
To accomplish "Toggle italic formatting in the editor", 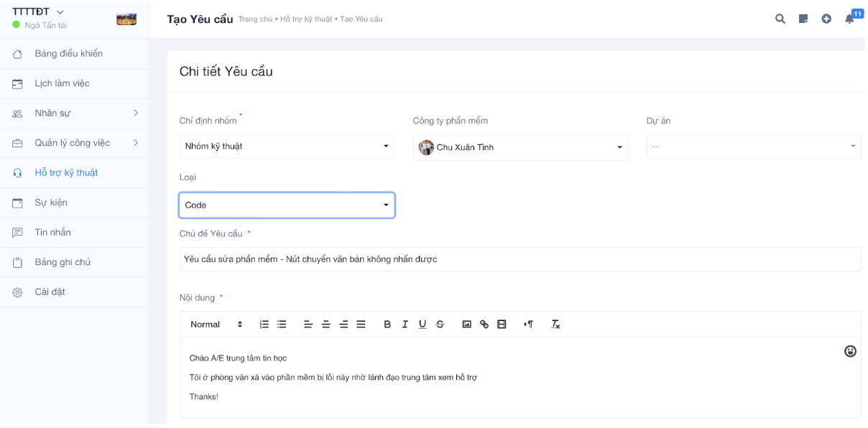I will pyautogui.click(x=405, y=325).
